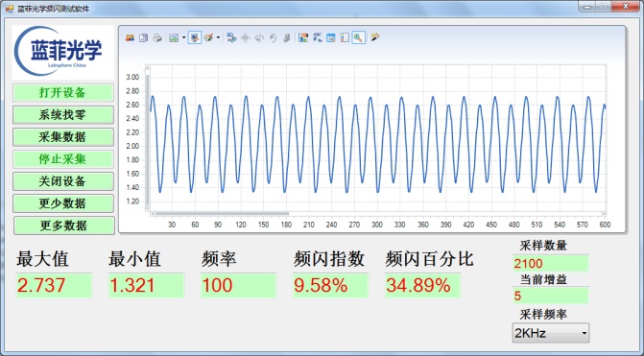Click the 采样数量 field showing 2100
The width and height of the screenshot is (644, 356).
pyautogui.click(x=550, y=263)
